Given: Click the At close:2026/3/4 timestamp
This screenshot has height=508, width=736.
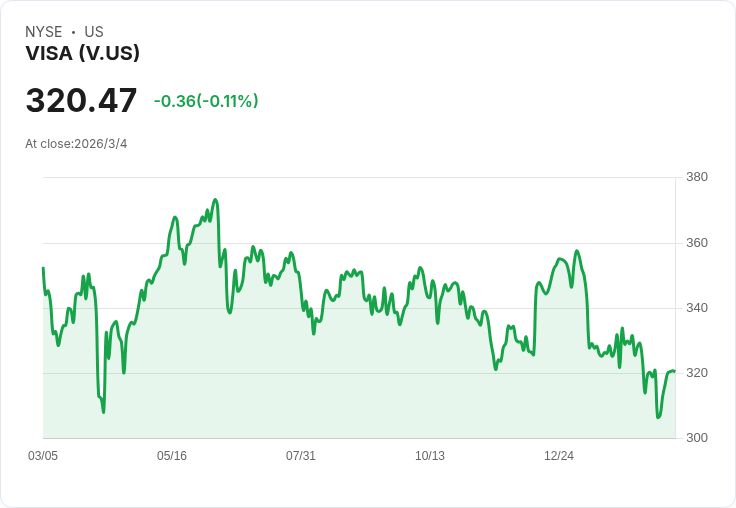Looking at the screenshot, I should click(76, 144).
